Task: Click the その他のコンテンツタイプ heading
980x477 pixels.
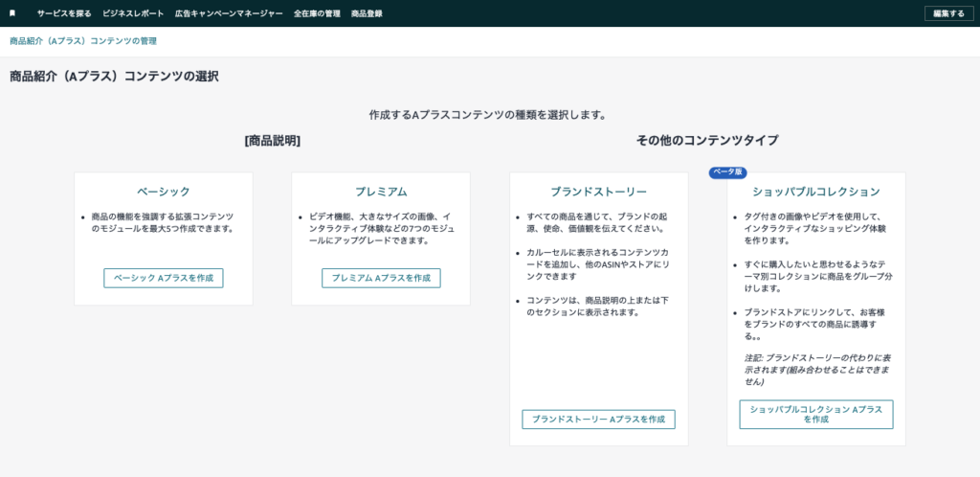Action: click(707, 141)
